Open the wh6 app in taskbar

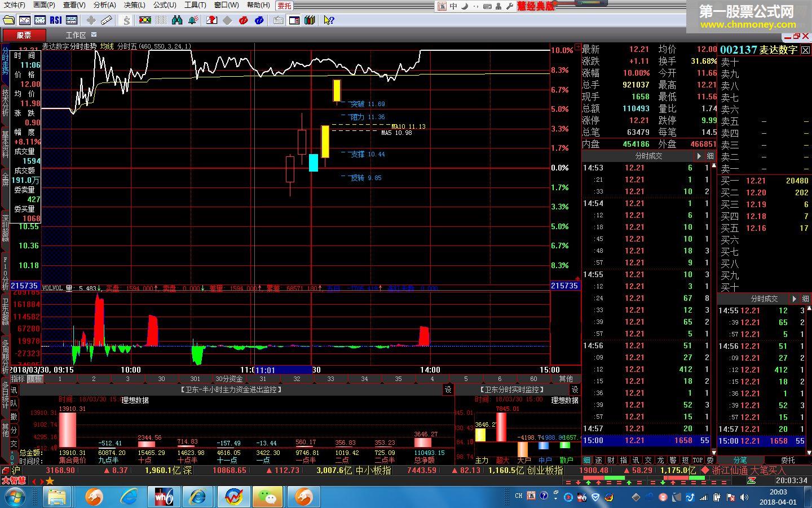(x=163, y=497)
